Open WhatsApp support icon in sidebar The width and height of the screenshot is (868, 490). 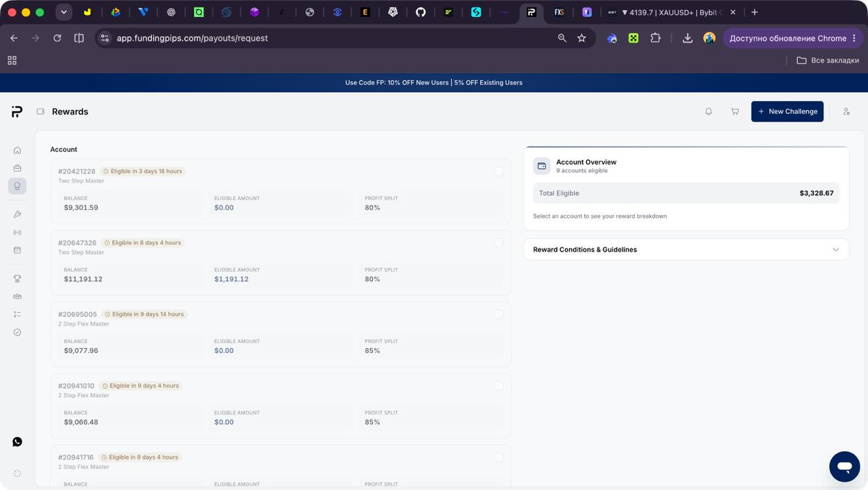click(x=17, y=442)
